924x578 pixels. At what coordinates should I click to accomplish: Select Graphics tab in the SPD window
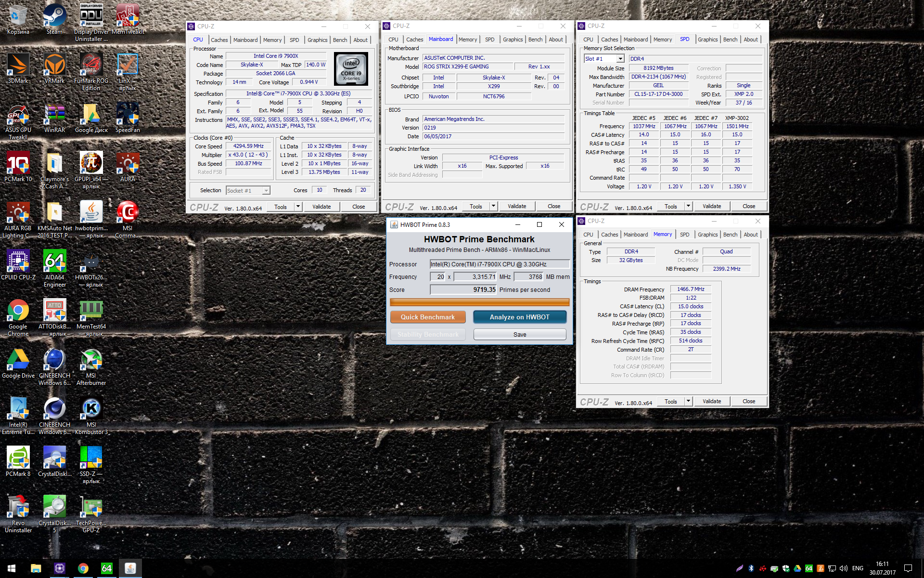[707, 39]
